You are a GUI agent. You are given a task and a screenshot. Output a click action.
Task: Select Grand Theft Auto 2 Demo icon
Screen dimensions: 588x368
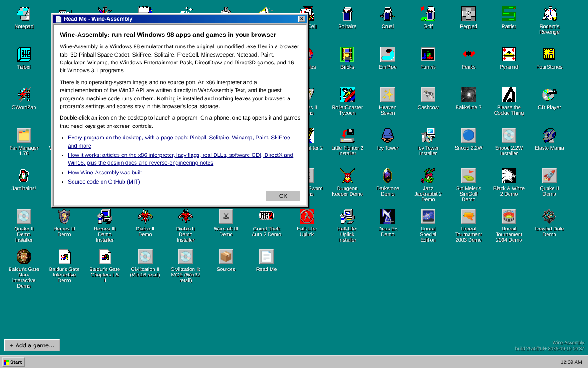[x=266, y=216]
